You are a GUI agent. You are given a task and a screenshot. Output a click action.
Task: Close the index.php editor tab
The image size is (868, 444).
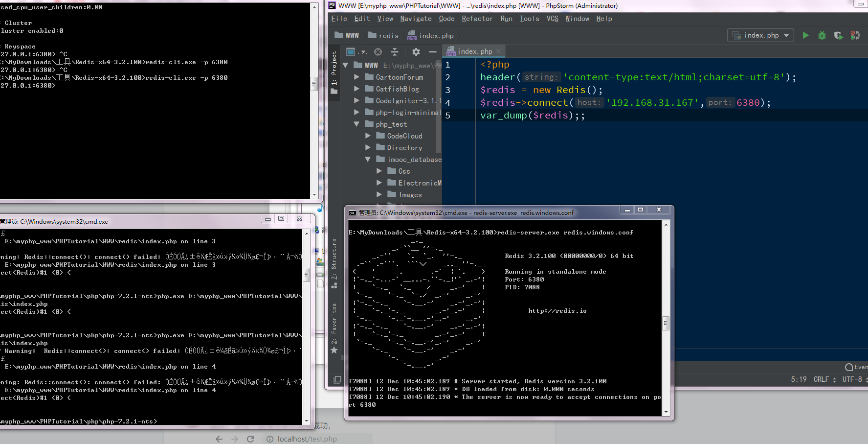coord(498,51)
